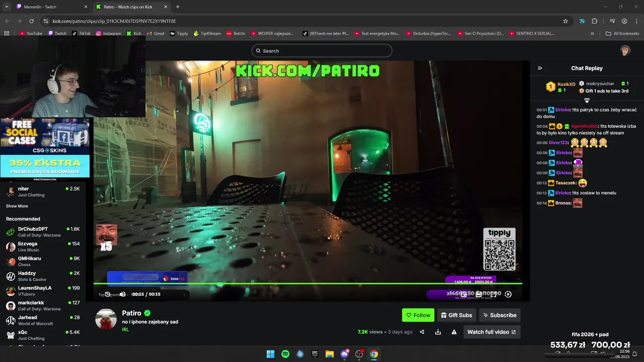644x362 pixels.
Task: Click the green clip progress bar
Action: (x=308, y=284)
